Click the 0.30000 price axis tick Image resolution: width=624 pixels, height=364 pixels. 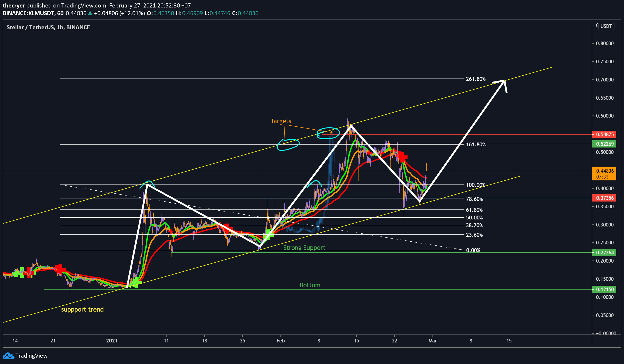pos(605,225)
